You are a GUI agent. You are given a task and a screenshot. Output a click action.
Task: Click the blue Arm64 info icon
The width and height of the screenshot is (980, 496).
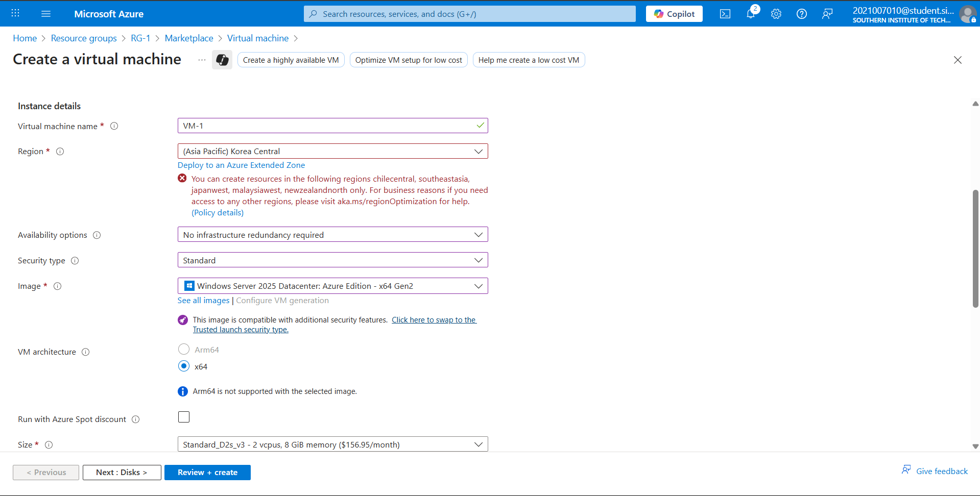(183, 391)
